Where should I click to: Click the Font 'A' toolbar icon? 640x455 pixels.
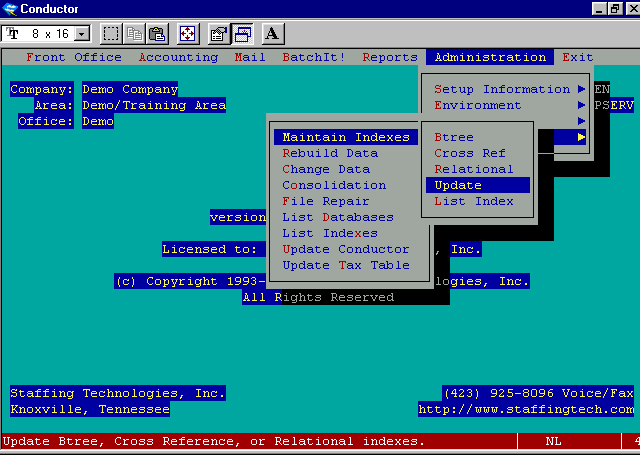[x=273, y=34]
